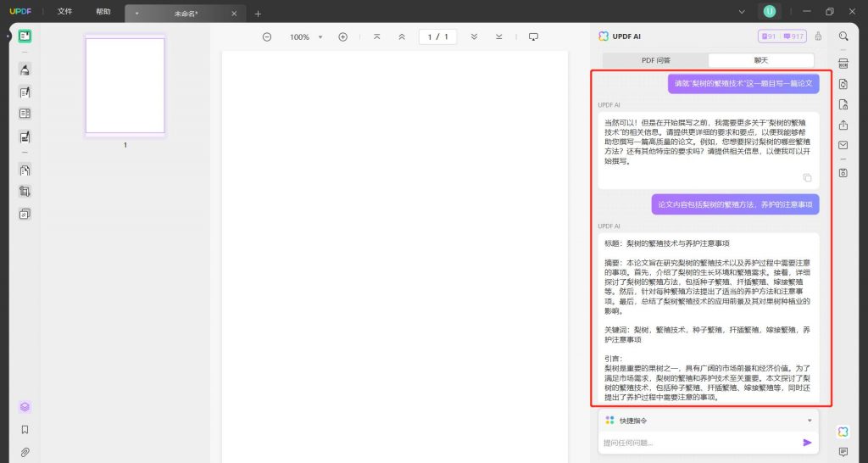Open the Edit PDF tool
This screenshot has height=463, width=868.
tap(25, 92)
